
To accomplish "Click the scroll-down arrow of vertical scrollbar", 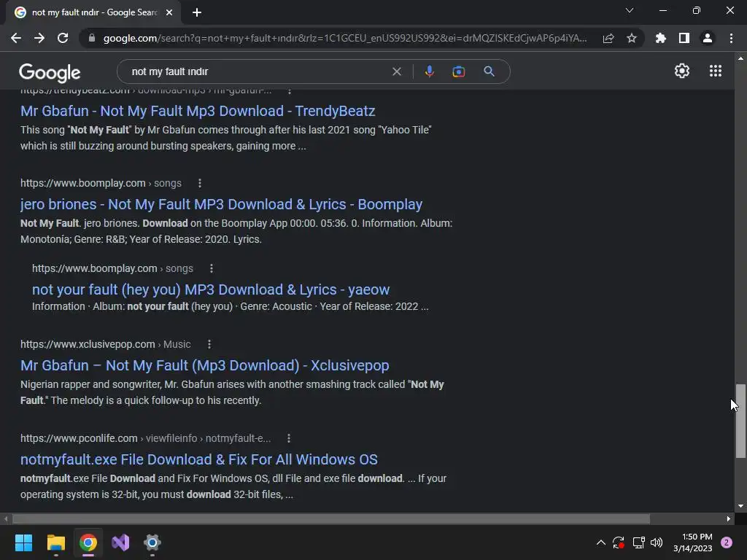I will coord(740,506).
